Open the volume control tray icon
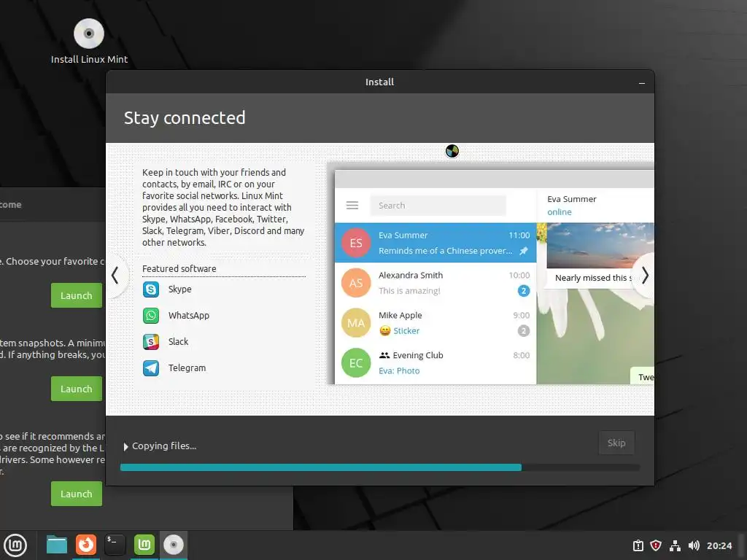Screen dimensions: 747x560 pyautogui.click(x=694, y=545)
